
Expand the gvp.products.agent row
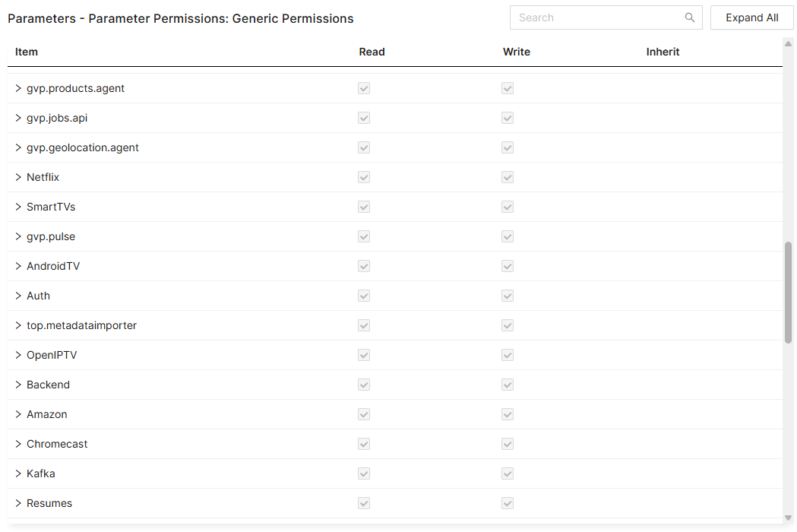pyautogui.click(x=18, y=88)
